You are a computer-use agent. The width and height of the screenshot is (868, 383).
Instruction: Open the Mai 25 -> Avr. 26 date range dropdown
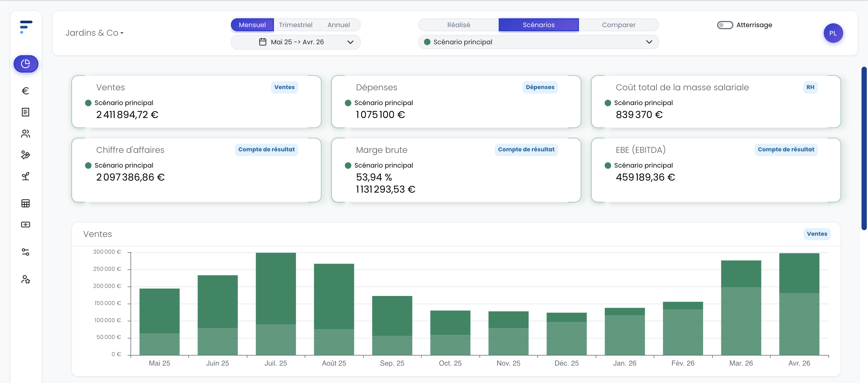tap(296, 42)
